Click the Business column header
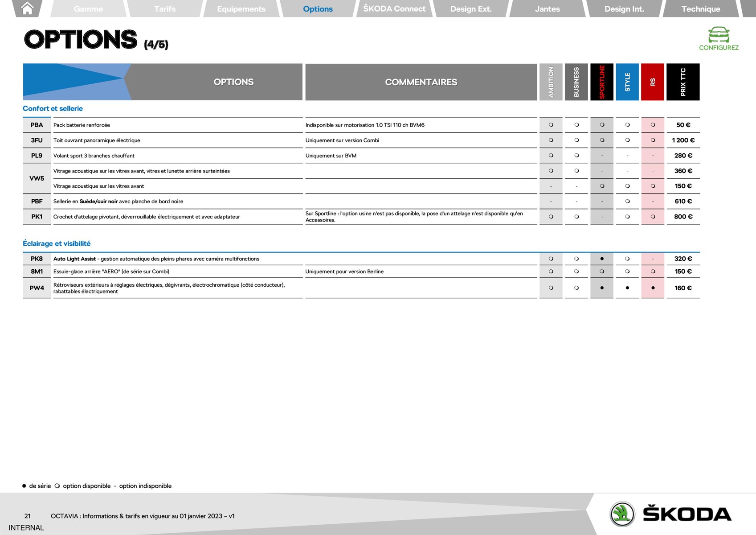The image size is (756, 535). [x=576, y=82]
